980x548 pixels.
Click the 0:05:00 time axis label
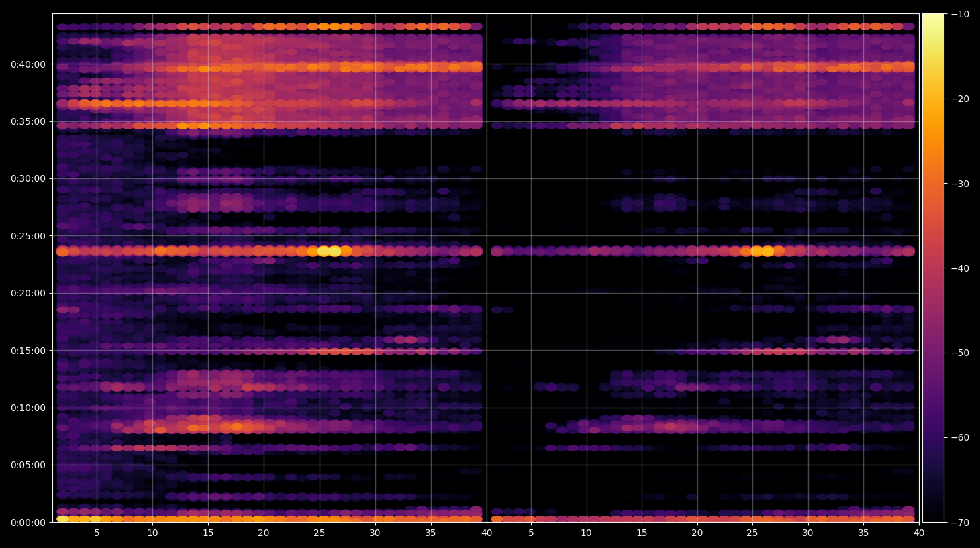click(x=28, y=465)
